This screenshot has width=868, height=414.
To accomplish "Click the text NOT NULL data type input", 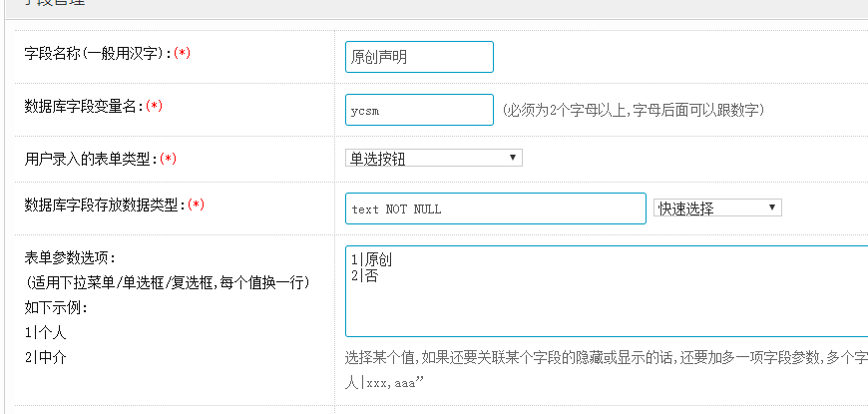I will coord(495,208).
